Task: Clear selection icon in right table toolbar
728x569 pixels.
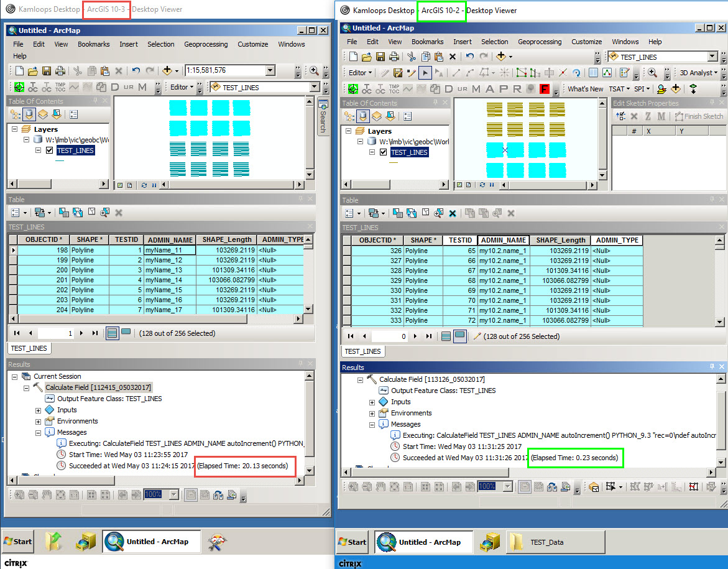Action: (x=425, y=213)
